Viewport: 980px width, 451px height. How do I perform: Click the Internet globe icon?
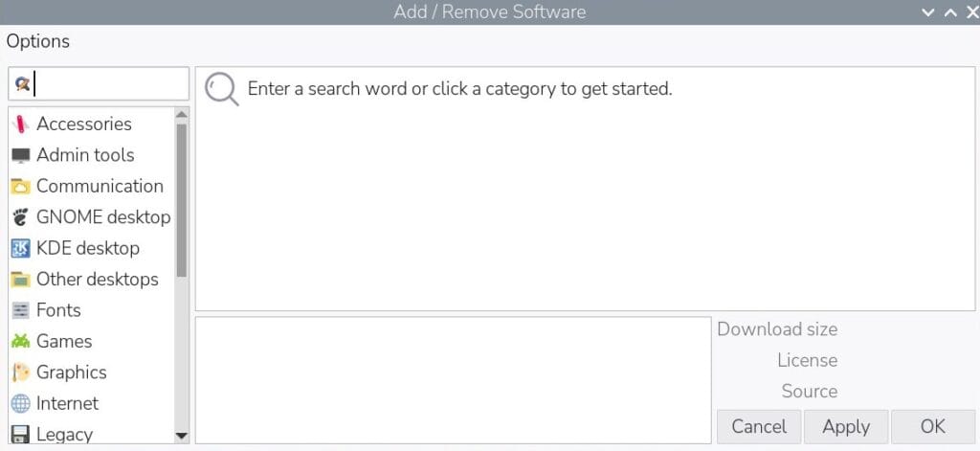20,404
